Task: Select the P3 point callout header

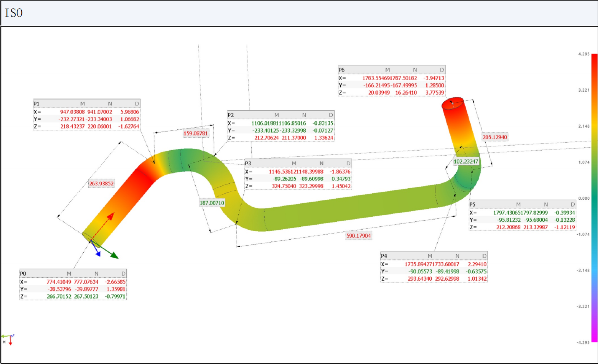Action: (298, 163)
